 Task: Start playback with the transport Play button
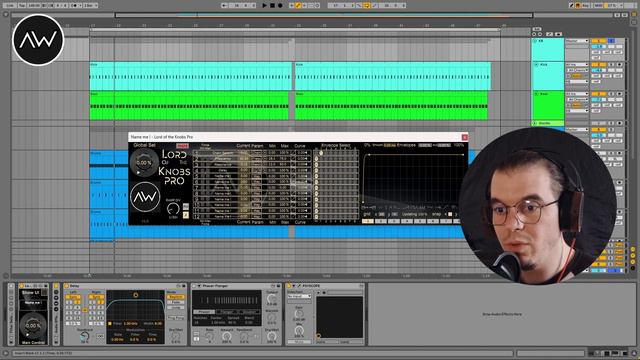point(264,5)
